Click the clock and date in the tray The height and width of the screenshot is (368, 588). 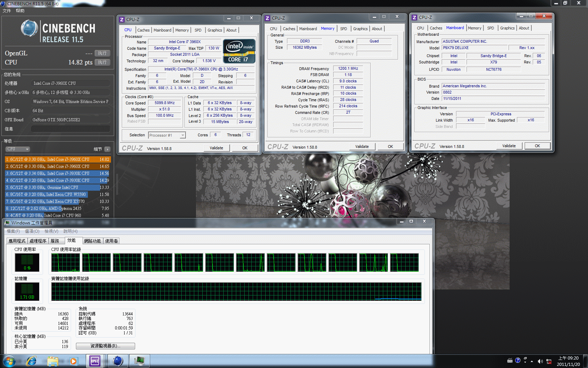pos(568,361)
